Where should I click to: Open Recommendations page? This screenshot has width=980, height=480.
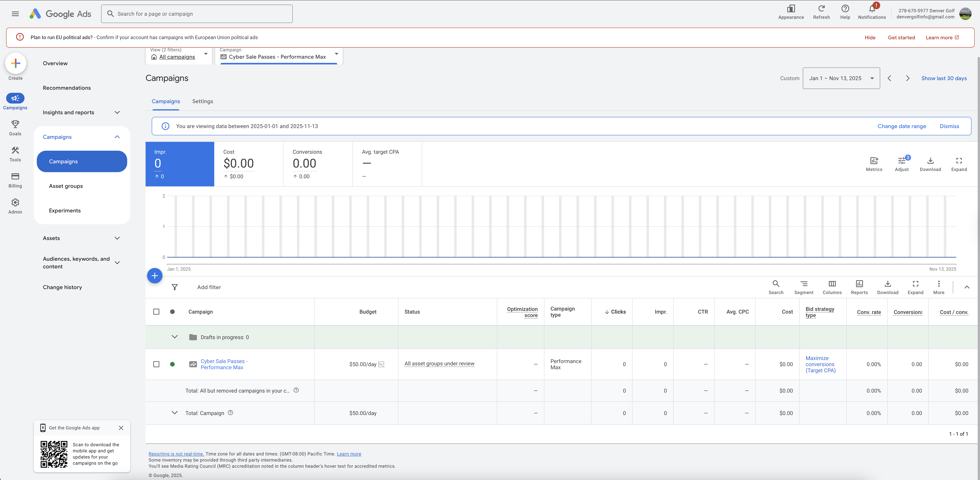(x=67, y=88)
